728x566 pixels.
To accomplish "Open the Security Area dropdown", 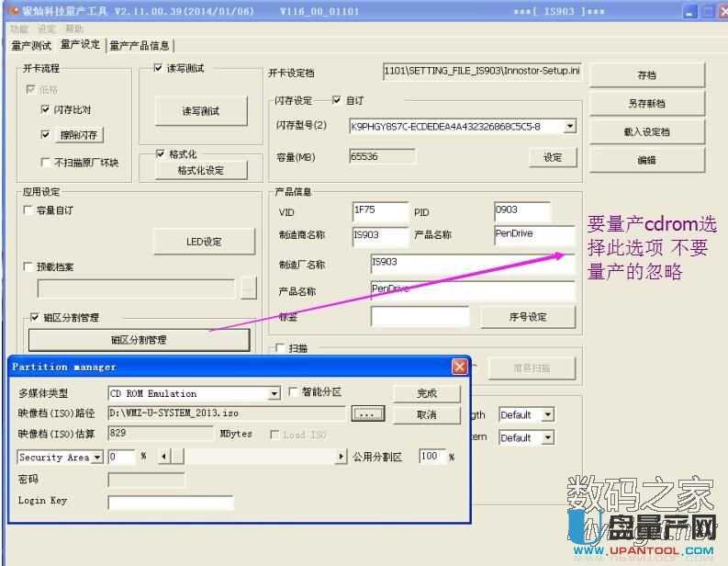I will tap(97, 457).
